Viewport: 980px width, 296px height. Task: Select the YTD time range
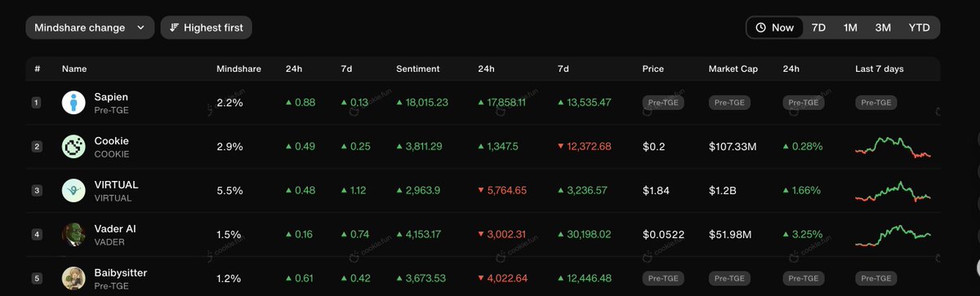[919, 28]
